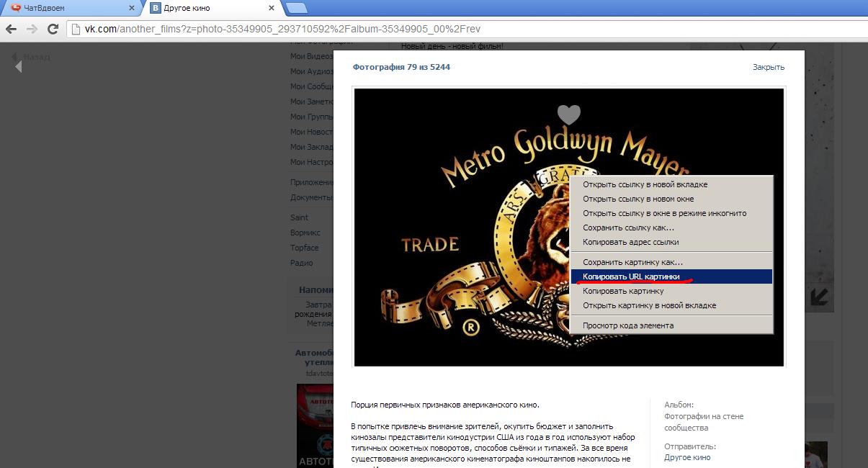Choose Копировать URL картинки
868x468 pixels.
(671, 276)
